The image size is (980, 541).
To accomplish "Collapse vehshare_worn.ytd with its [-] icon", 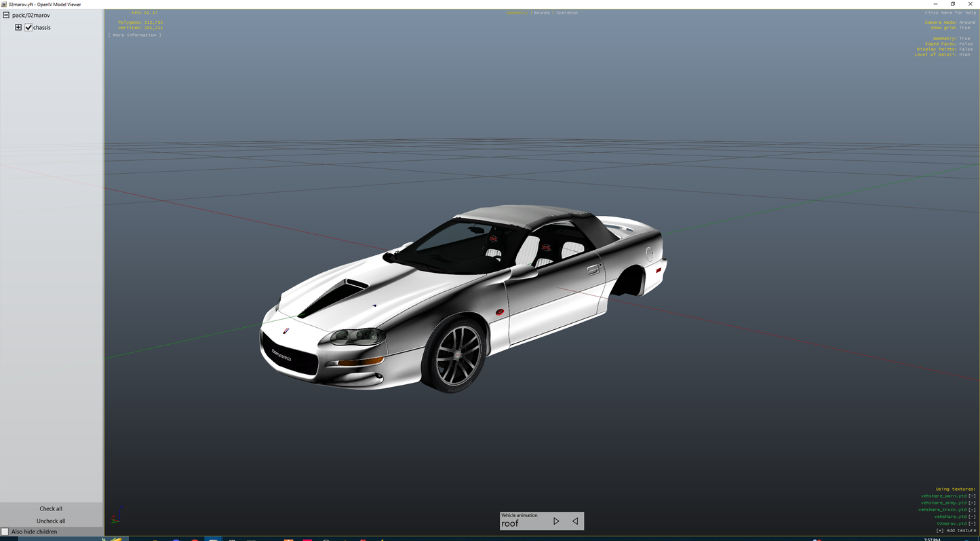I will coord(971,496).
